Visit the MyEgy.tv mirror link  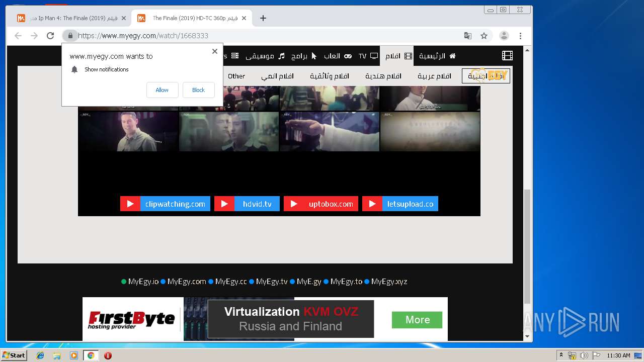(x=272, y=282)
